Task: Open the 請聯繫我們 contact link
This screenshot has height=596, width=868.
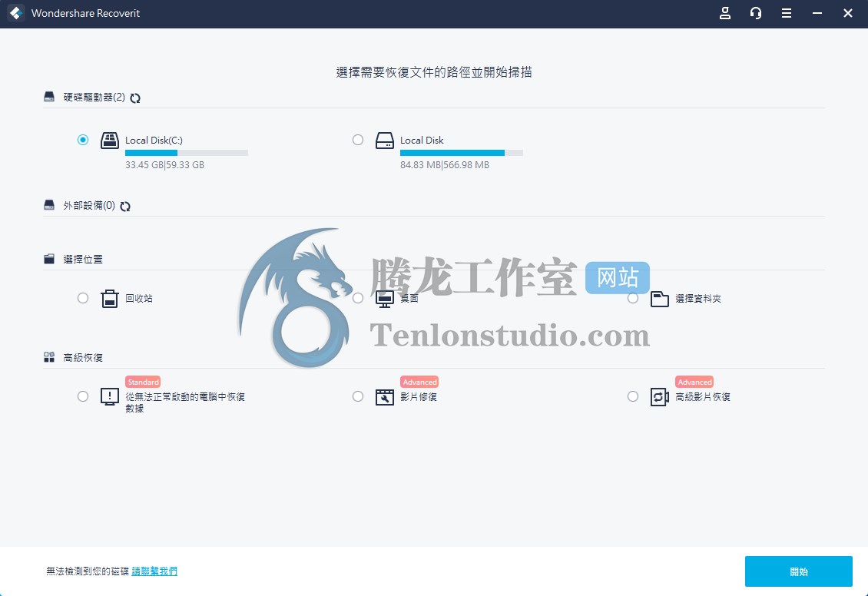Action: [x=154, y=571]
